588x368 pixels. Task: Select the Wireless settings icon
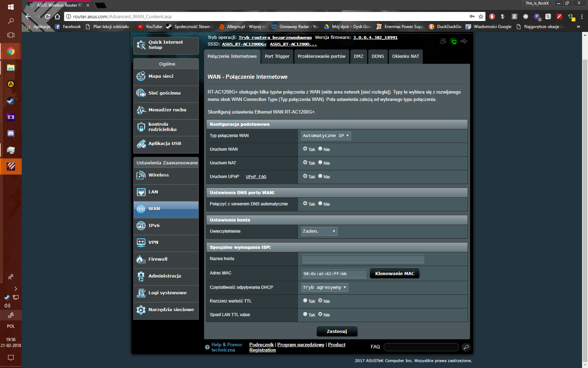pyautogui.click(x=141, y=175)
